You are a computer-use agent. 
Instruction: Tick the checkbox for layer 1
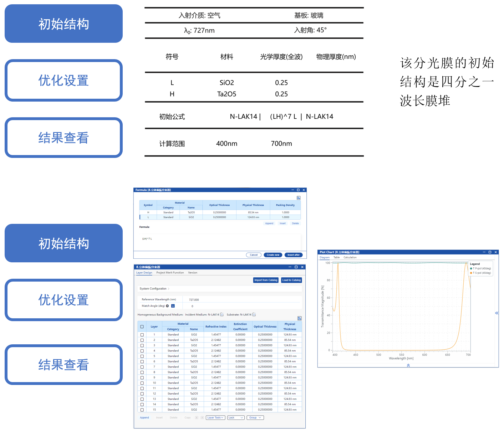[142, 335]
